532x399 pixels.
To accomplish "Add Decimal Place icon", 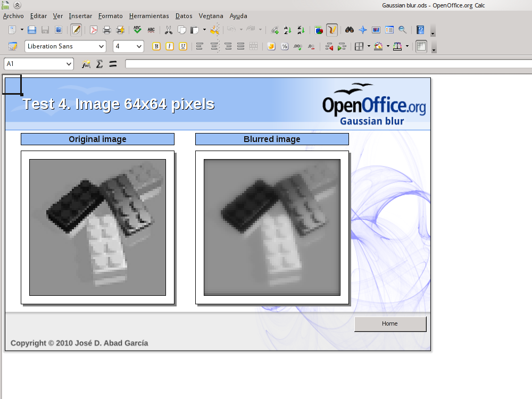I will click(x=298, y=46).
